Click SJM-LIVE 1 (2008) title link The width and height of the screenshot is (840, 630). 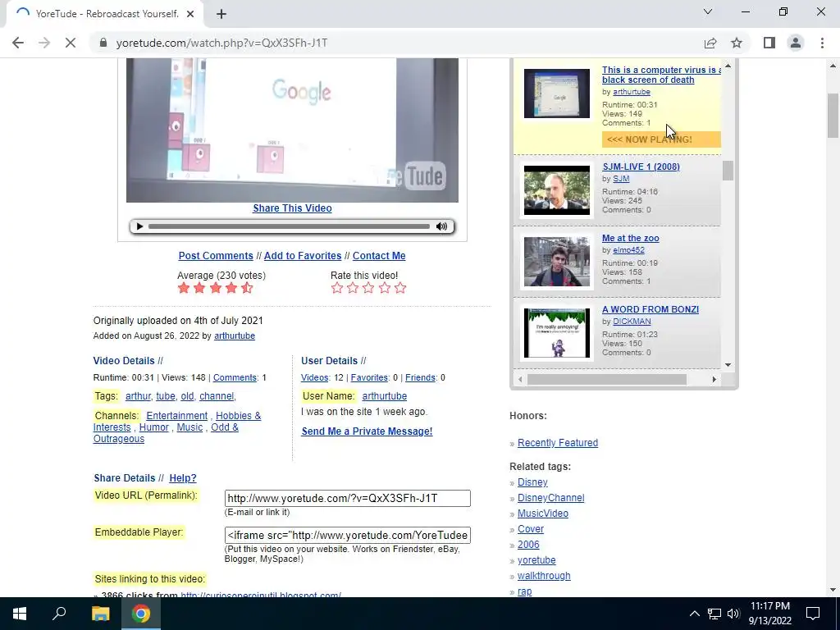(x=641, y=167)
